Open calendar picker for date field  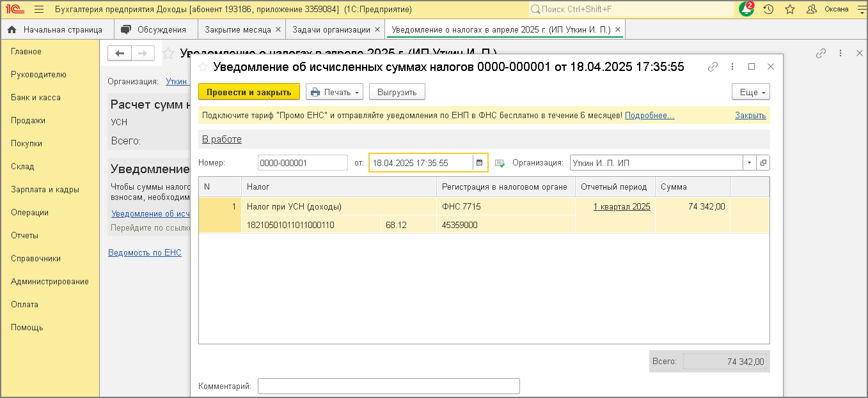point(479,163)
